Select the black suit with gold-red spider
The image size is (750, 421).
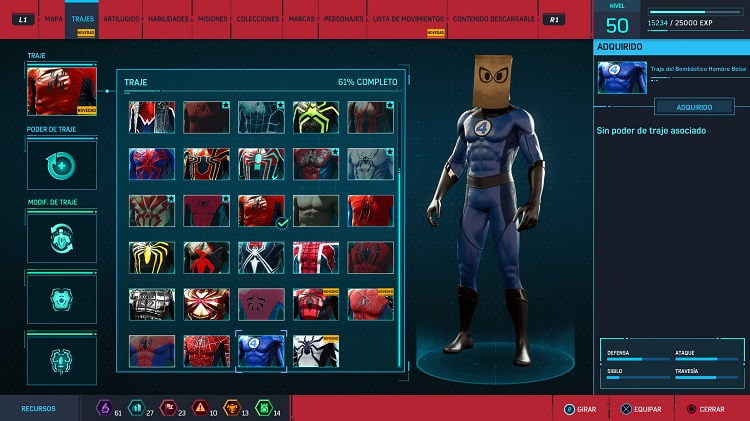[x=206, y=164]
